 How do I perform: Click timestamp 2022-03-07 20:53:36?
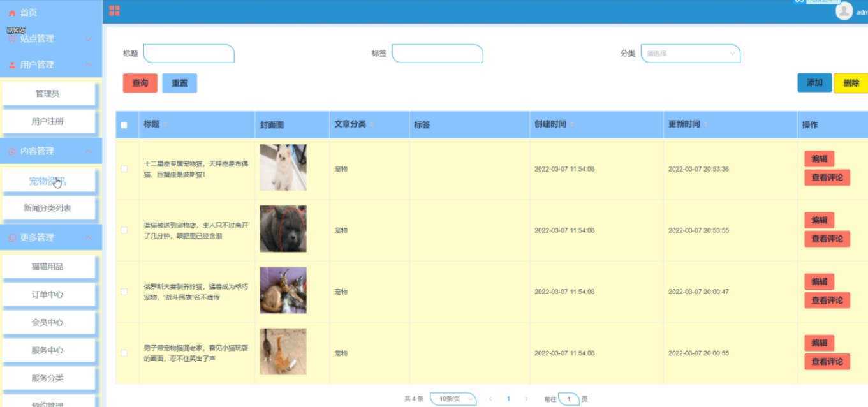click(698, 169)
